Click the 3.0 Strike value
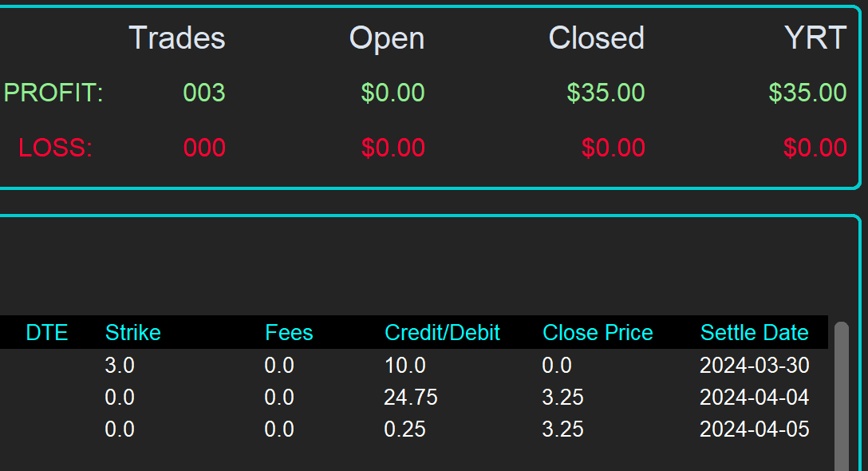868x471 pixels. 120,366
